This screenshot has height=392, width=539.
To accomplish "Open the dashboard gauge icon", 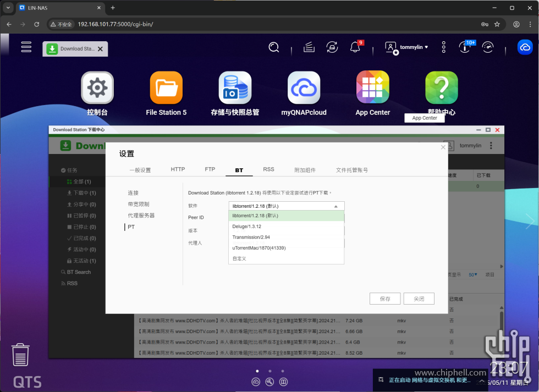I will (x=488, y=47).
